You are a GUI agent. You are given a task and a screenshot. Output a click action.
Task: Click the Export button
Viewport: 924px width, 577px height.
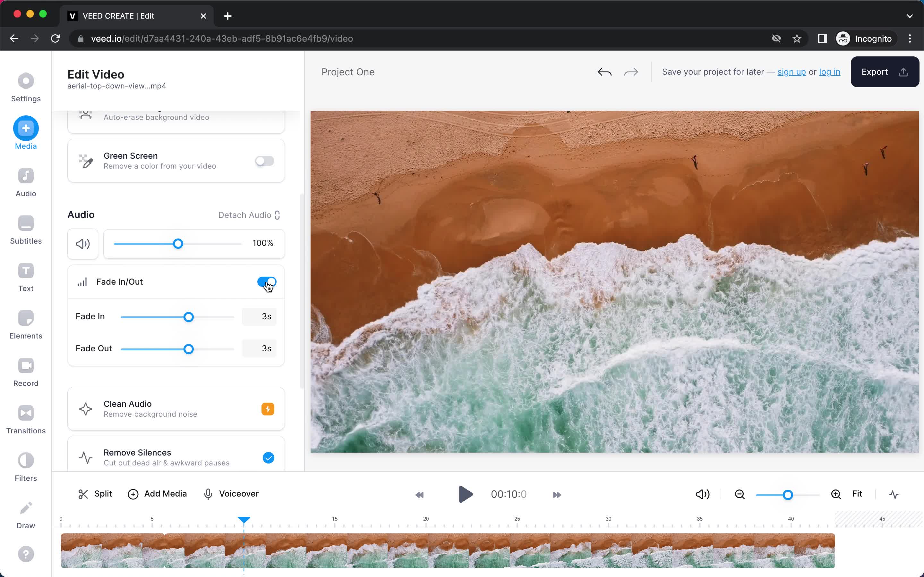click(884, 71)
